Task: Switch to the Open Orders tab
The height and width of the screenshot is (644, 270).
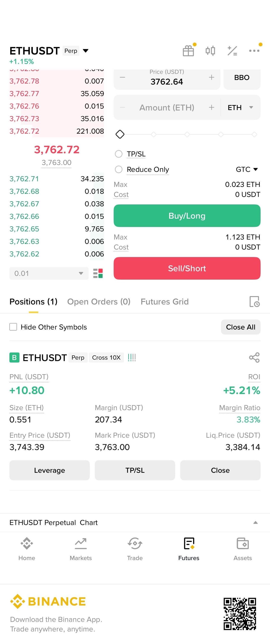Action: [99, 302]
